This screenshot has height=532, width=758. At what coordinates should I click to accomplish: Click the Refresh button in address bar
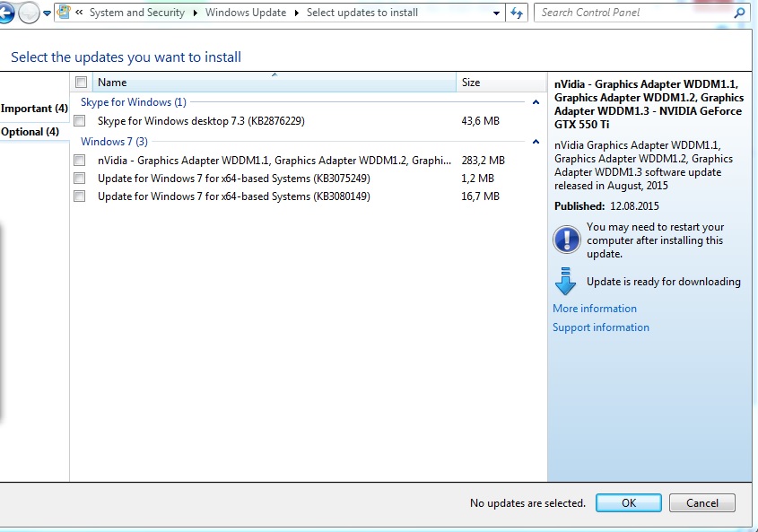tap(517, 13)
